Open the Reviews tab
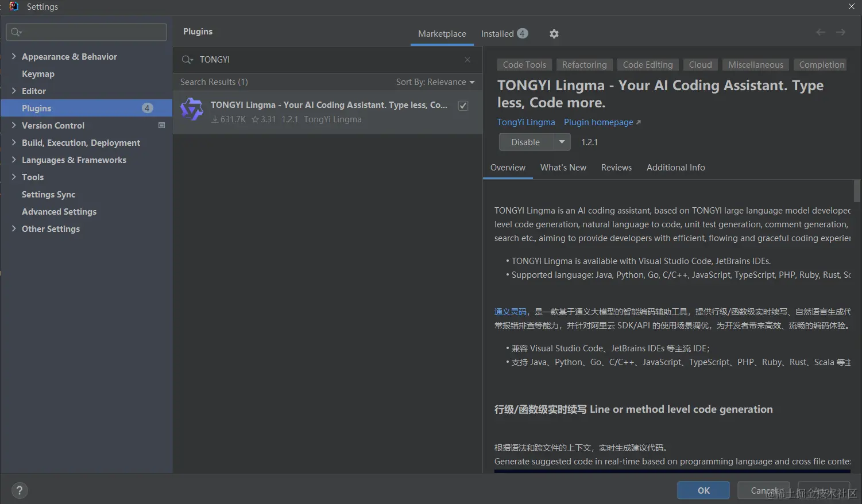This screenshot has height=504, width=862. pos(616,168)
